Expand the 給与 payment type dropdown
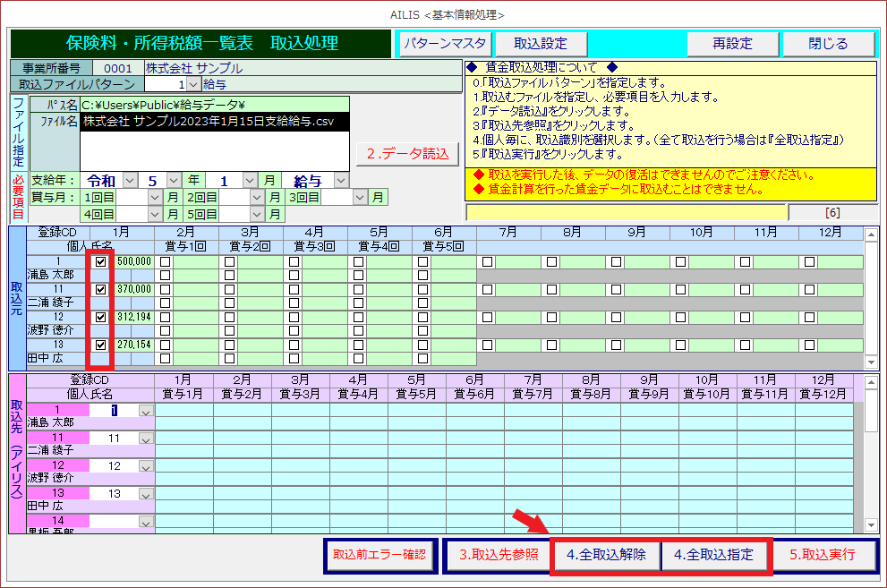 click(340, 180)
